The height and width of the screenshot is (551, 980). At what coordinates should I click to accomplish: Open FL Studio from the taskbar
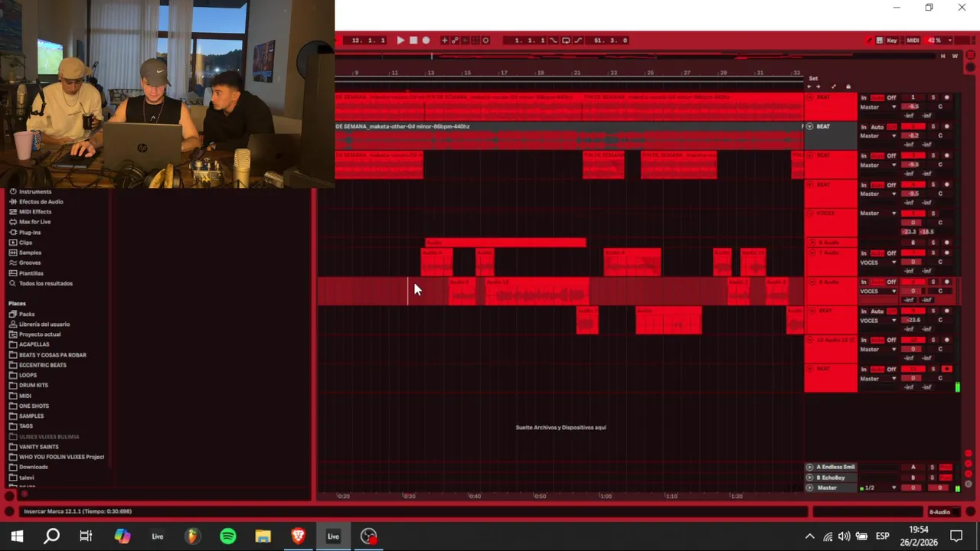tap(193, 536)
